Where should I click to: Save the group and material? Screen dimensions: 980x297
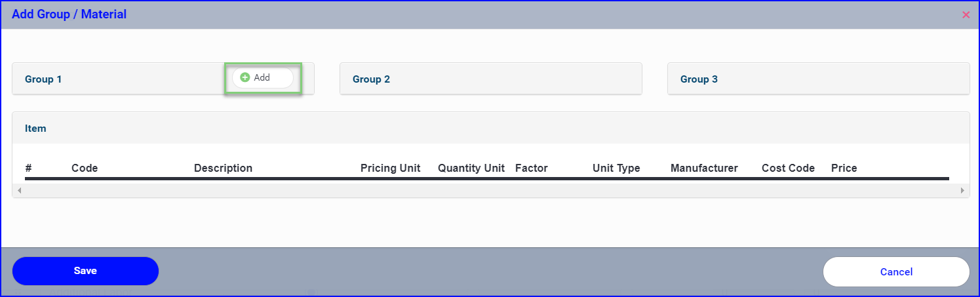(x=85, y=271)
